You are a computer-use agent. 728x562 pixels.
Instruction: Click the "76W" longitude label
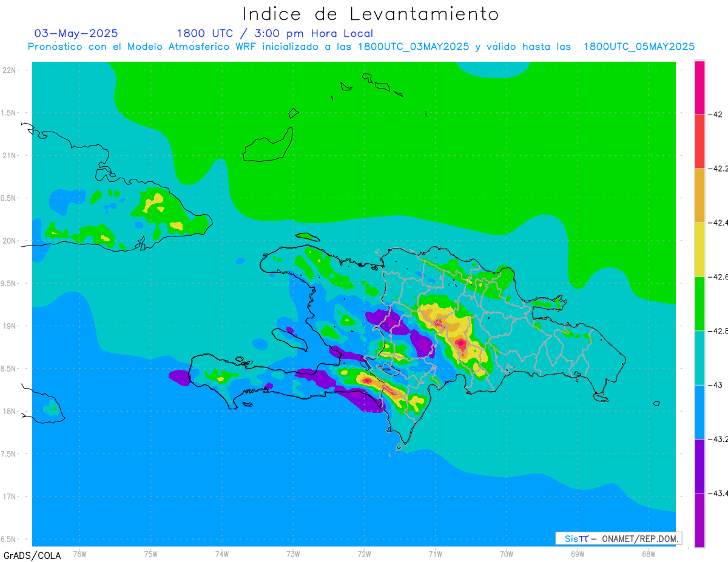pyautogui.click(x=79, y=554)
